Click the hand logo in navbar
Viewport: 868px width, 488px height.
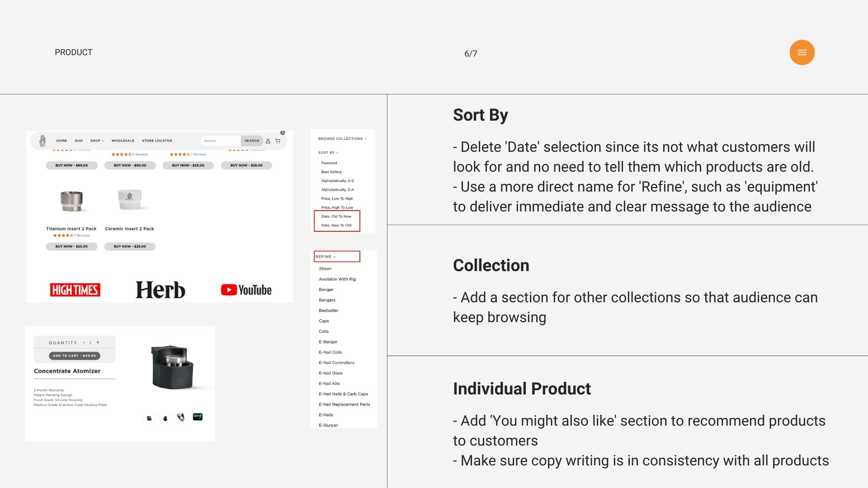(x=42, y=141)
